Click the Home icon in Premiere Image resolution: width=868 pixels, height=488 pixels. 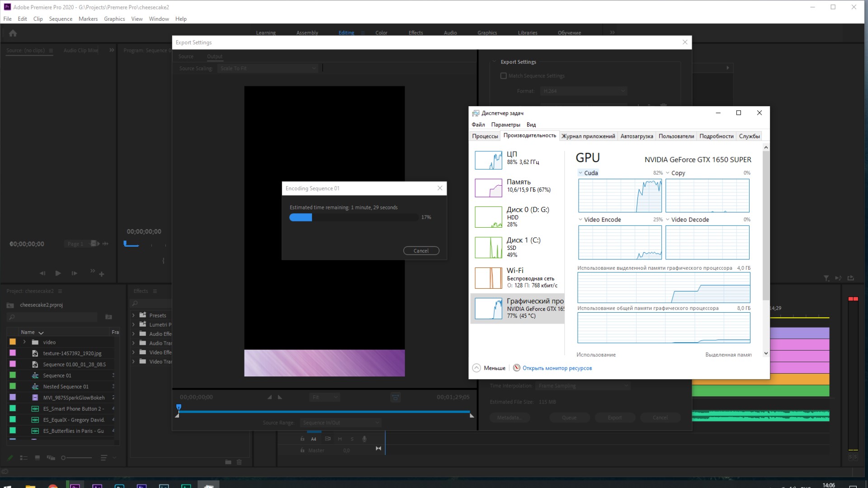coord(13,33)
